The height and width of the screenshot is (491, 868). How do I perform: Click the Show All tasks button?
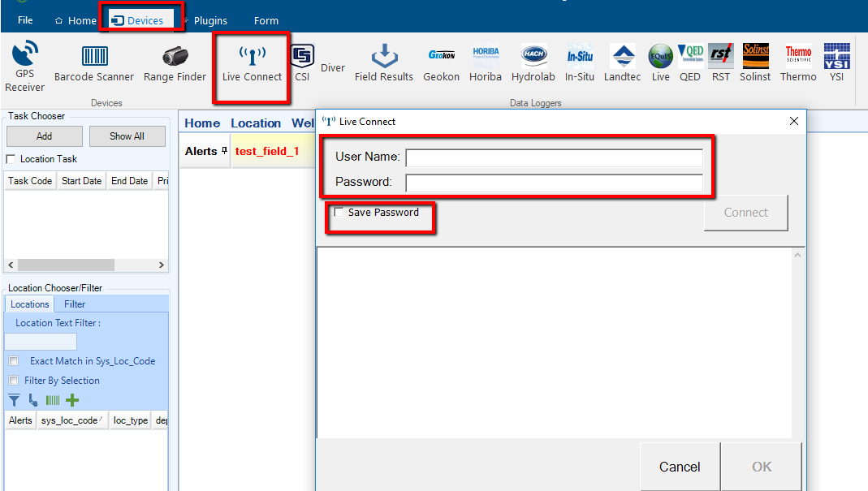[x=127, y=136]
